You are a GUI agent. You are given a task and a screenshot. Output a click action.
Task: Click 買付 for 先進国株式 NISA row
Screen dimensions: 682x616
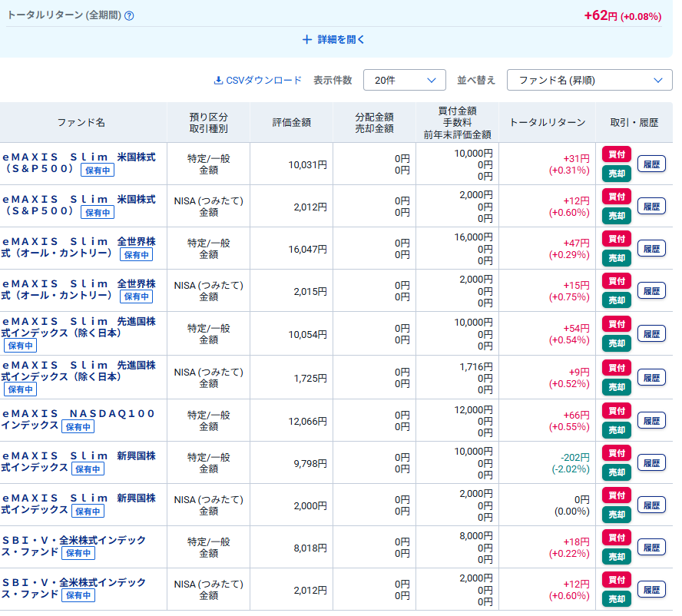tap(616, 368)
